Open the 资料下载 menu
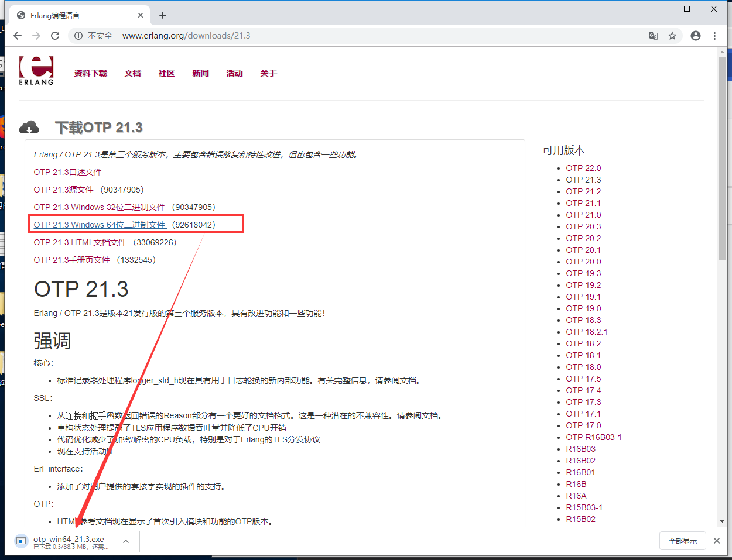This screenshot has height=560, width=732. point(90,73)
